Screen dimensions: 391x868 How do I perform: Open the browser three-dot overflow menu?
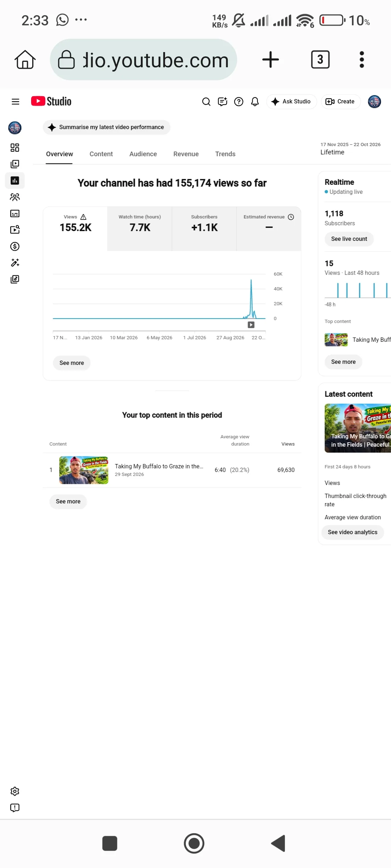(x=362, y=60)
